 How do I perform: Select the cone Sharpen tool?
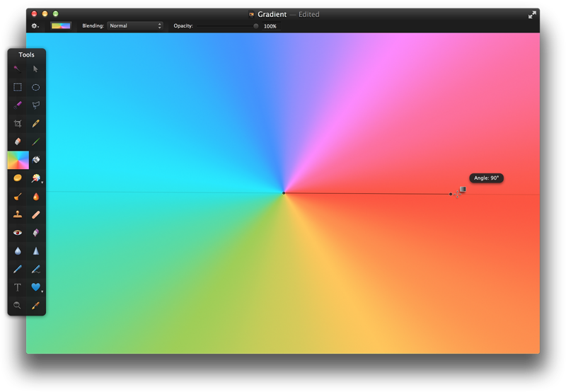coord(36,251)
